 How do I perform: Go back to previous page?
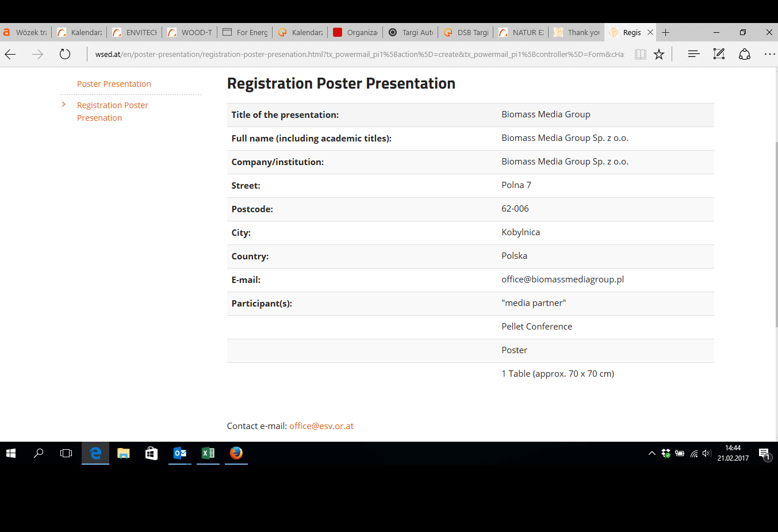click(x=10, y=54)
